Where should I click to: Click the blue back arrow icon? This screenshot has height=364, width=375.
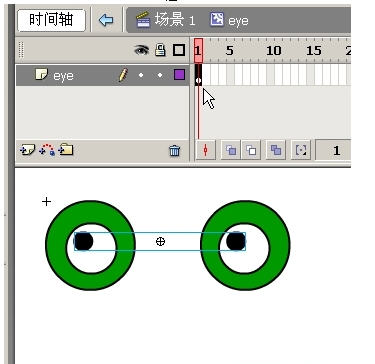[x=106, y=20]
